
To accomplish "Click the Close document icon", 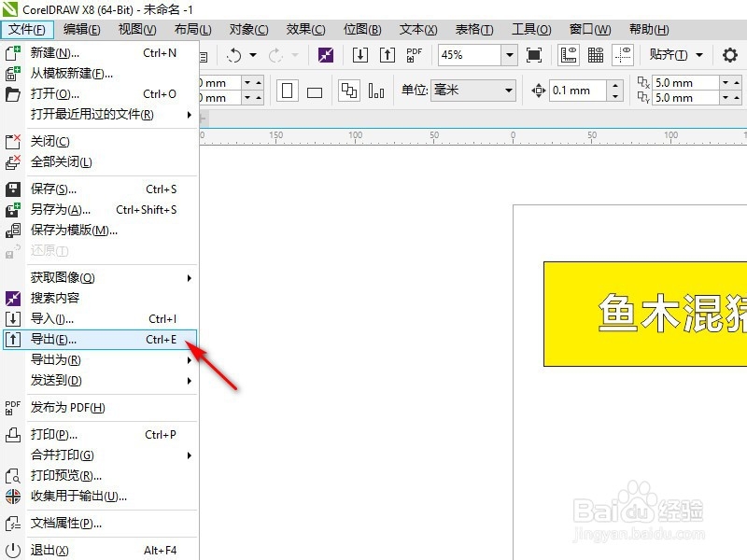I will click(13, 142).
